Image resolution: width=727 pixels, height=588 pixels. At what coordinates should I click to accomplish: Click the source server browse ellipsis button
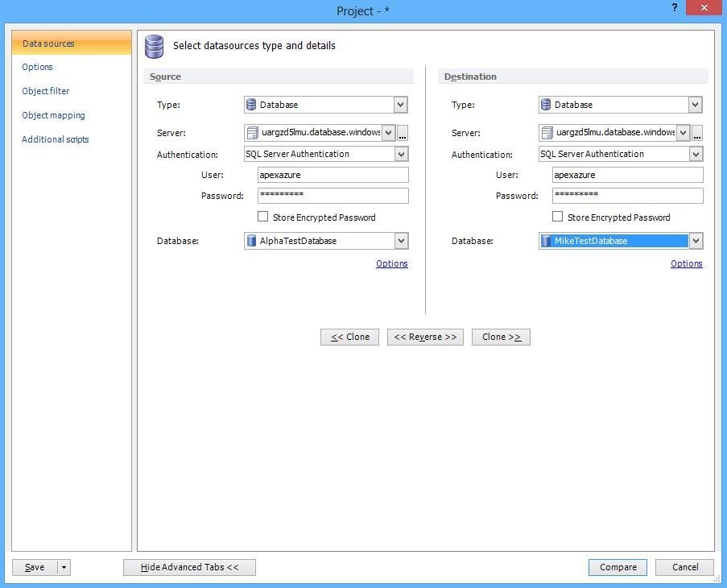coord(403,133)
